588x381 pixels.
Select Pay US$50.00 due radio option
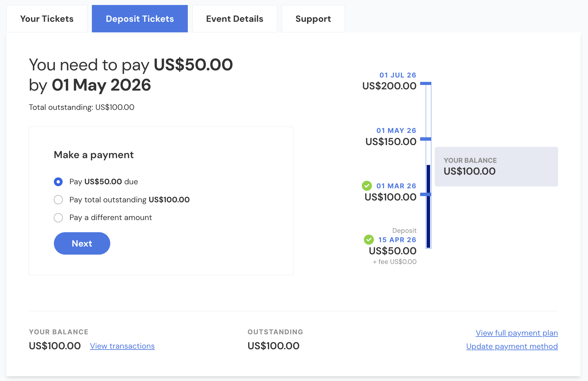click(58, 182)
